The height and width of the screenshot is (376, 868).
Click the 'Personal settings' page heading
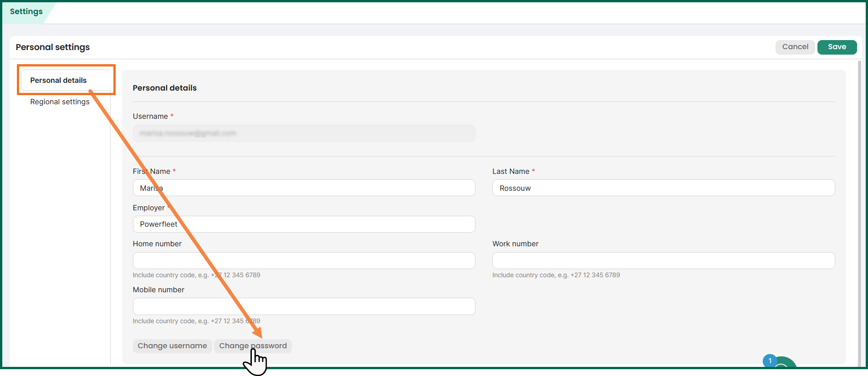(53, 47)
